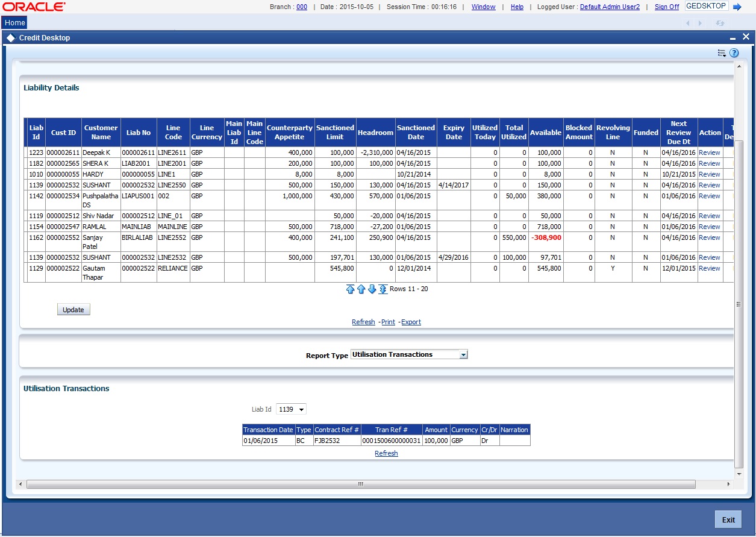Click the Print link
Viewport: 756px width, 537px height.
tap(388, 322)
